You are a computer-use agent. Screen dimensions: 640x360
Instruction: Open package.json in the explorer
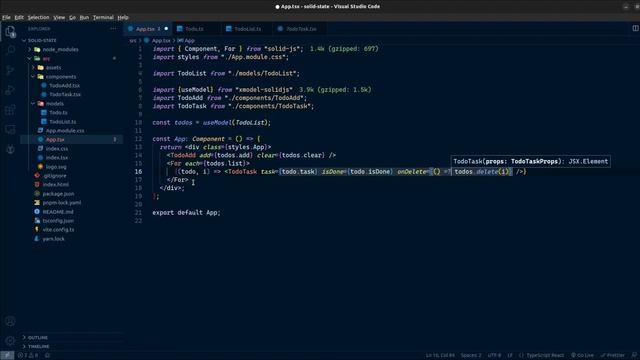coord(58,194)
